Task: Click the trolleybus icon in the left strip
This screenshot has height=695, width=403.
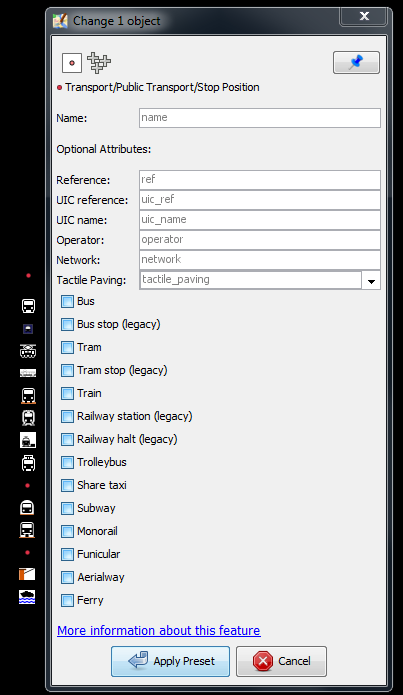Action: pyautogui.click(x=28, y=463)
